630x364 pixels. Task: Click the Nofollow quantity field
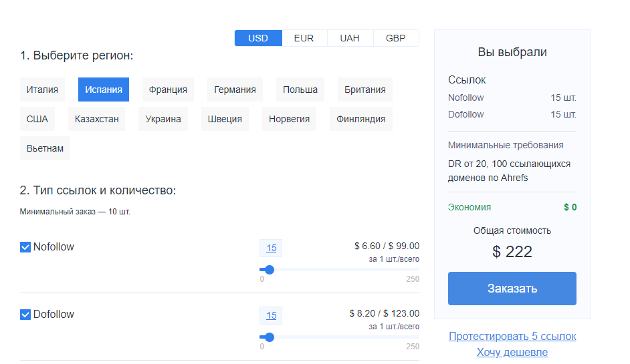[x=272, y=248]
